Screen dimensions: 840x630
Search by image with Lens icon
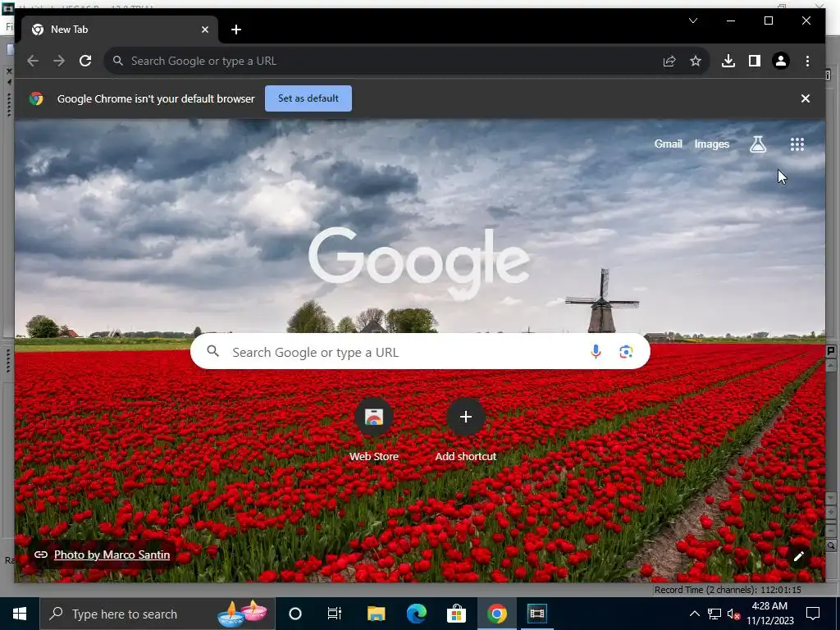coord(626,351)
